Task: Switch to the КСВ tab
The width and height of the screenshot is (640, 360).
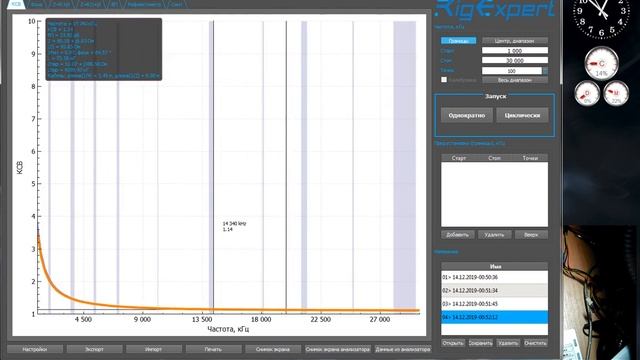Action: click(x=16, y=4)
